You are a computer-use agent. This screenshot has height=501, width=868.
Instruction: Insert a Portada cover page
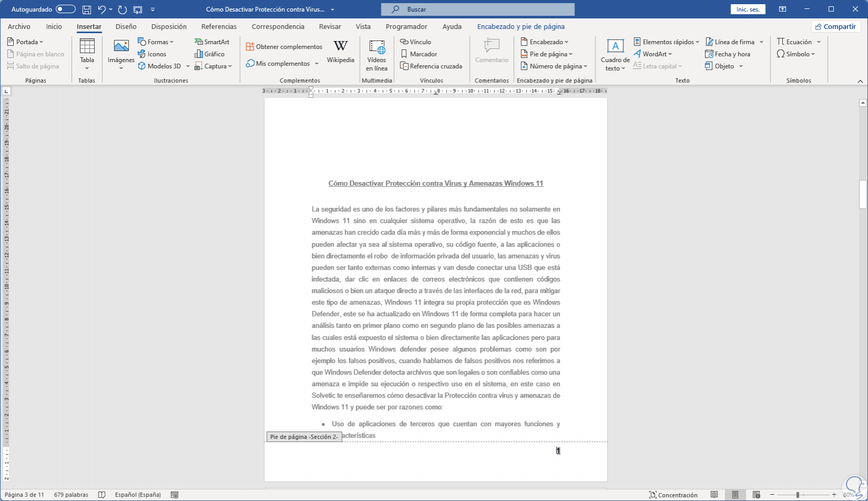click(25, 42)
